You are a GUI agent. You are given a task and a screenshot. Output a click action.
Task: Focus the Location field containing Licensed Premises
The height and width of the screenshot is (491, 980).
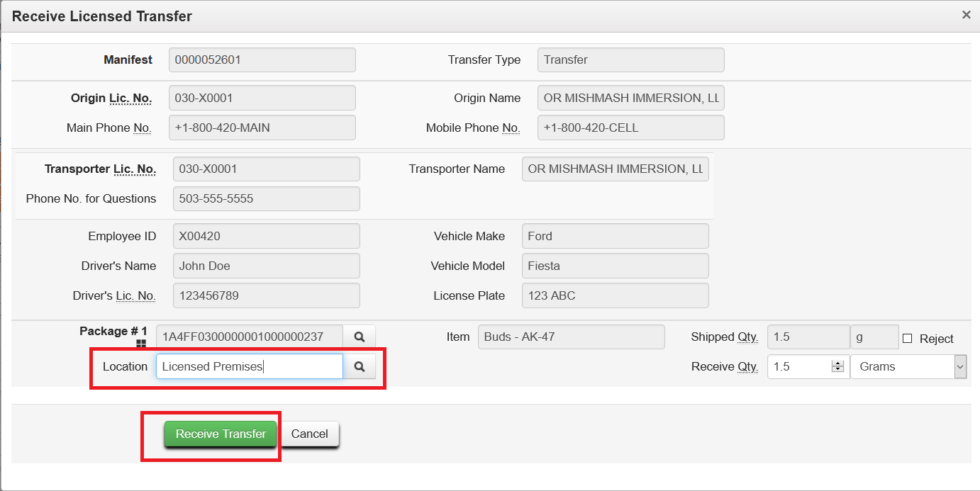[x=250, y=366]
